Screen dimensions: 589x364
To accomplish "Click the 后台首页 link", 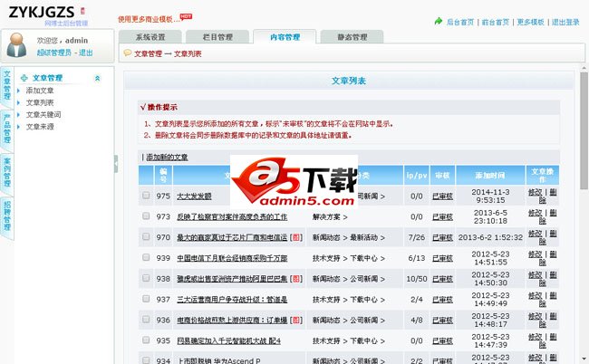I will pyautogui.click(x=460, y=22).
